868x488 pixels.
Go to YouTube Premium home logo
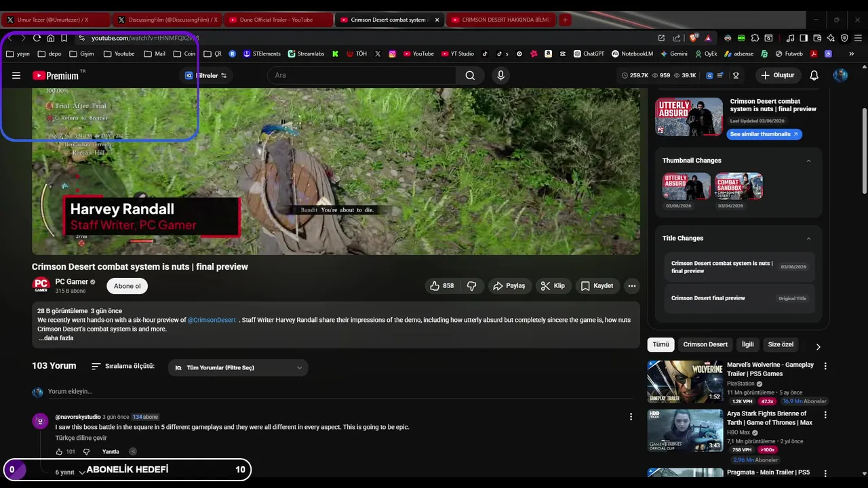pyautogui.click(x=56, y=75)
